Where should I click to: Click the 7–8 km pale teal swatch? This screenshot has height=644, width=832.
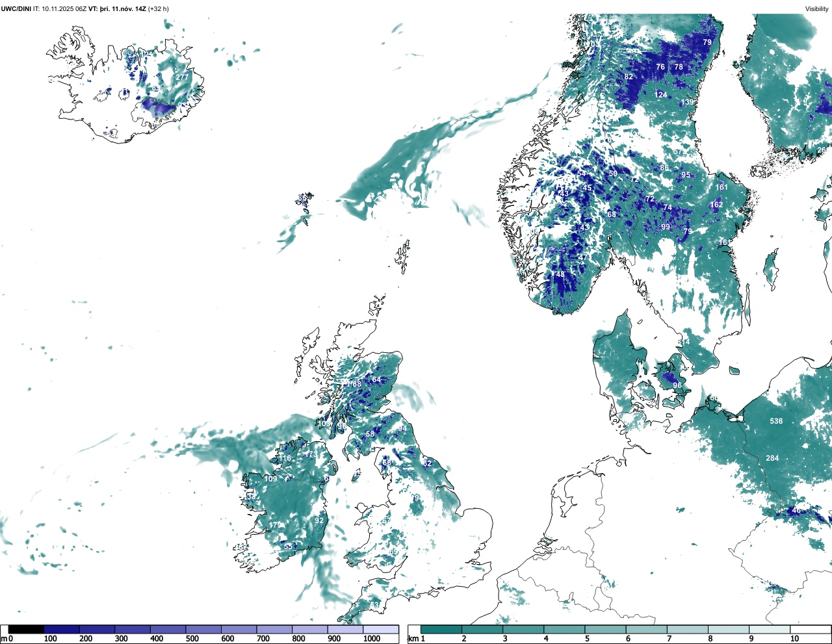coord(687,629)
